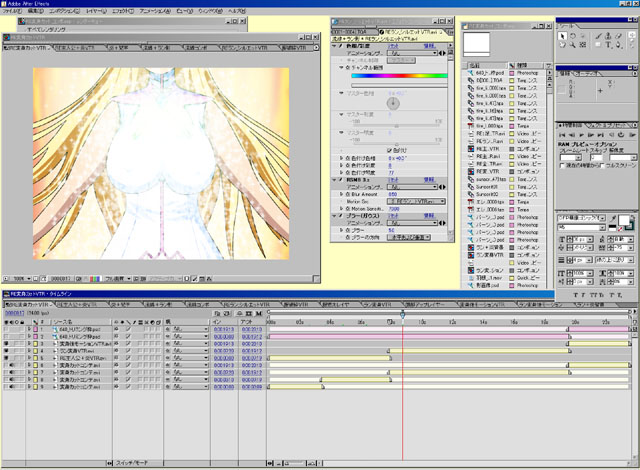
Task: Open Motion Src layer dropdown
Action: 416,202
